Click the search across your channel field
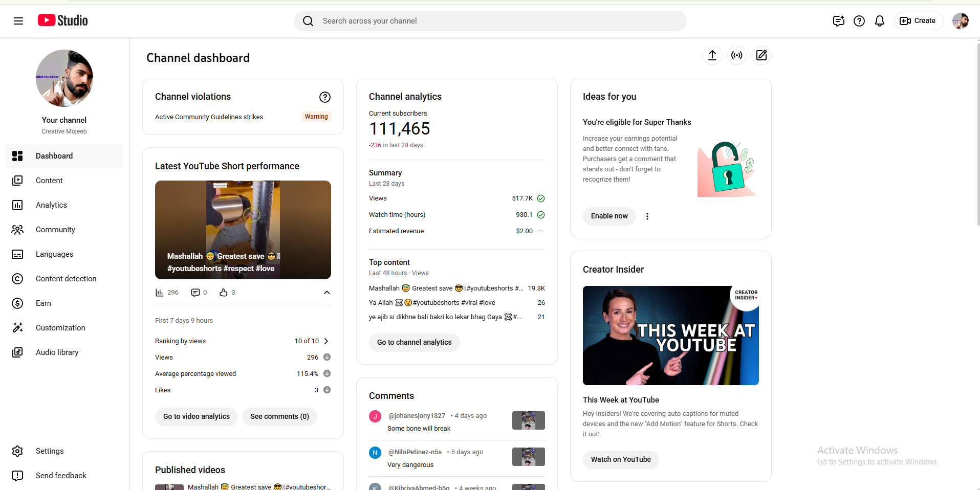980x490 pixels. click(x=490, y=21)
